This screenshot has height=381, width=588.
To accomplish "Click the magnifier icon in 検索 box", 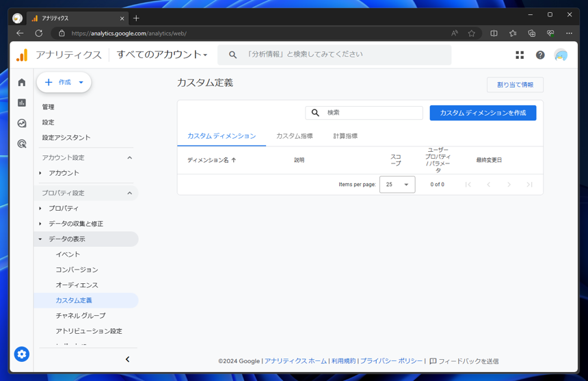I will coord(315,112).
